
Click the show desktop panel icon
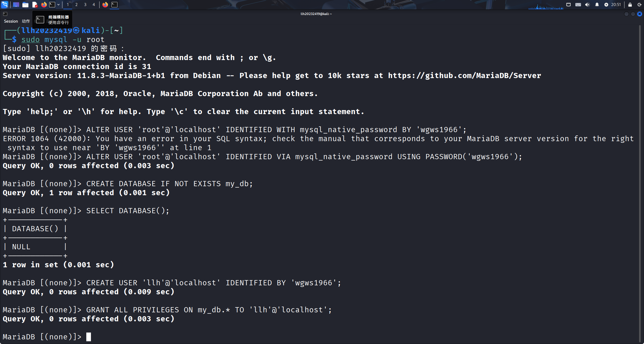pos(16,5)
